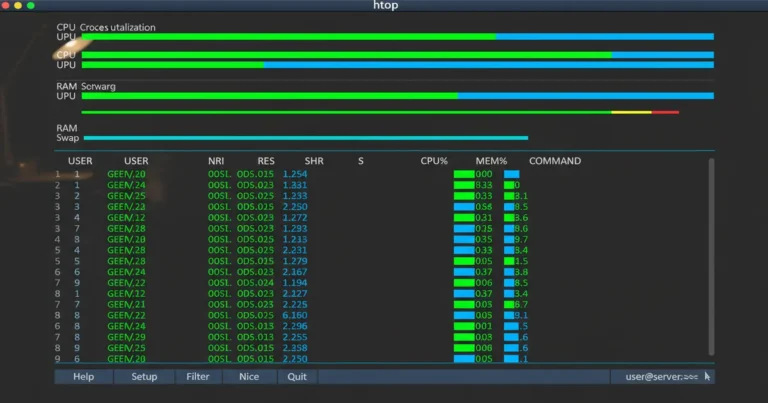Click the 2.167 value in SHR column
768x403 pixels.
tap(295, 272)
